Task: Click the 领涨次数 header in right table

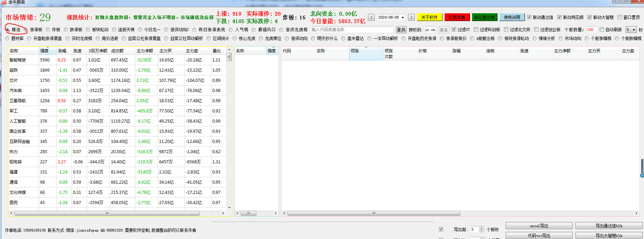Action: (x=399, y=54)
